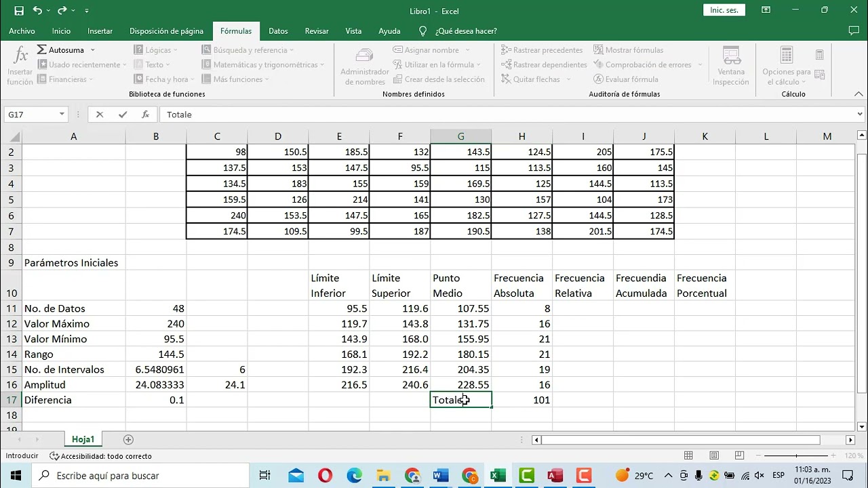Open Más funciones dropdown

(235, 79)
